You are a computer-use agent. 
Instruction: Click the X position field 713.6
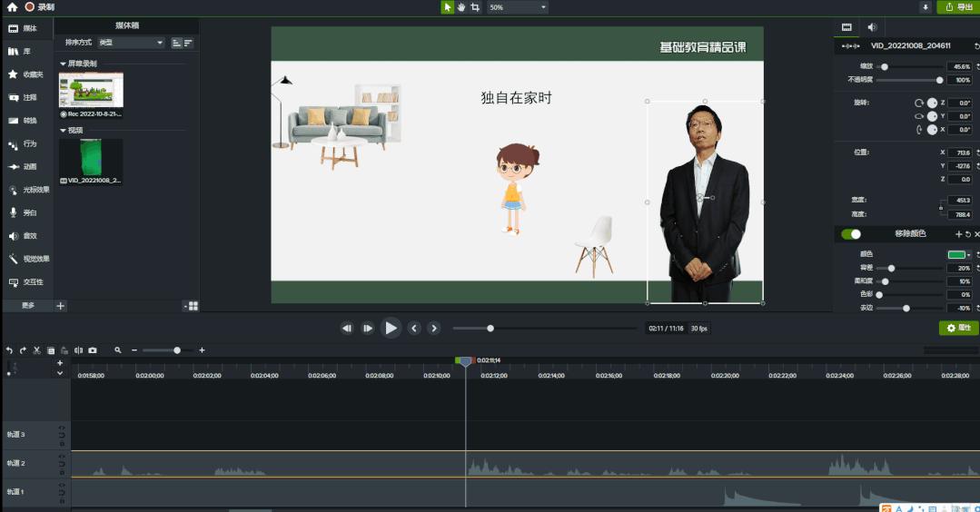coord(961,153)
